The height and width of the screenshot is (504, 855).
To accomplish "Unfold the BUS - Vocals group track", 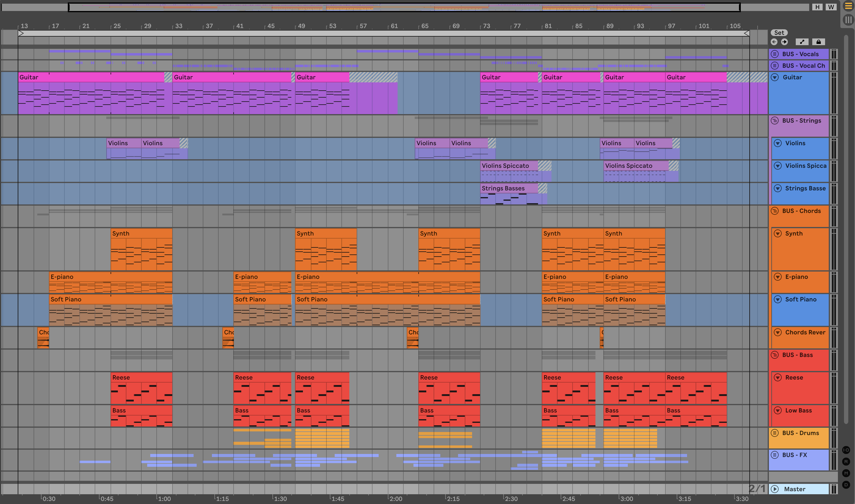I will [x=775, y=54].
